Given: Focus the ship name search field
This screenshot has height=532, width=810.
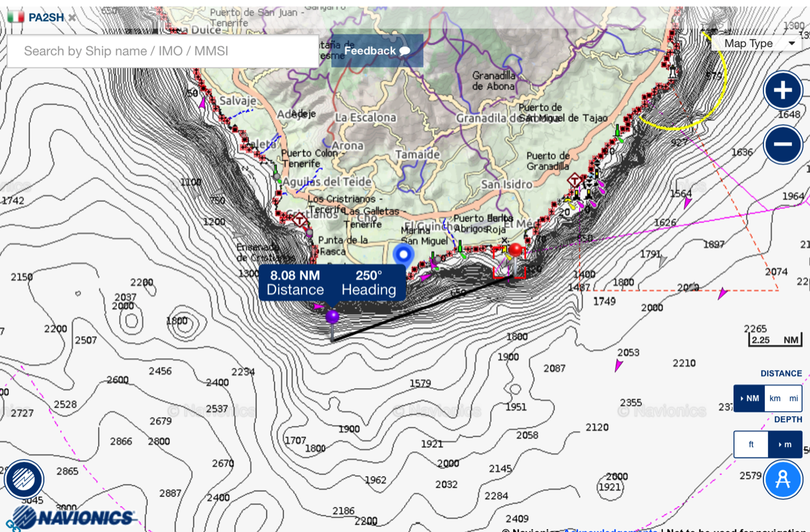Looking at the screenshot, I should click(x=163, y=51).
